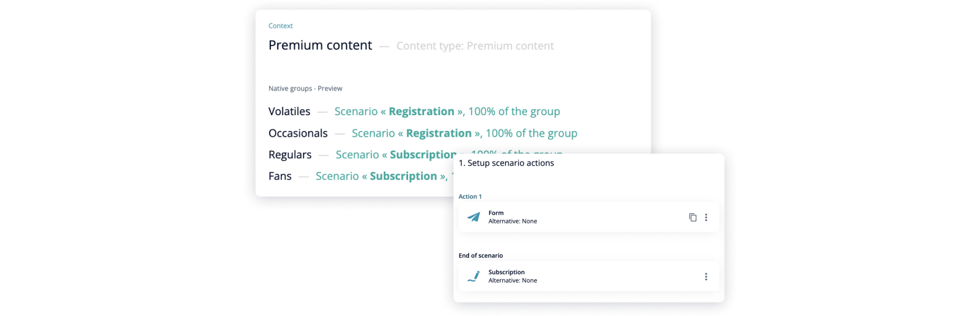980x316 pixels.
Task: Select the Regulars group label
Action: click(x=290, y=155)
